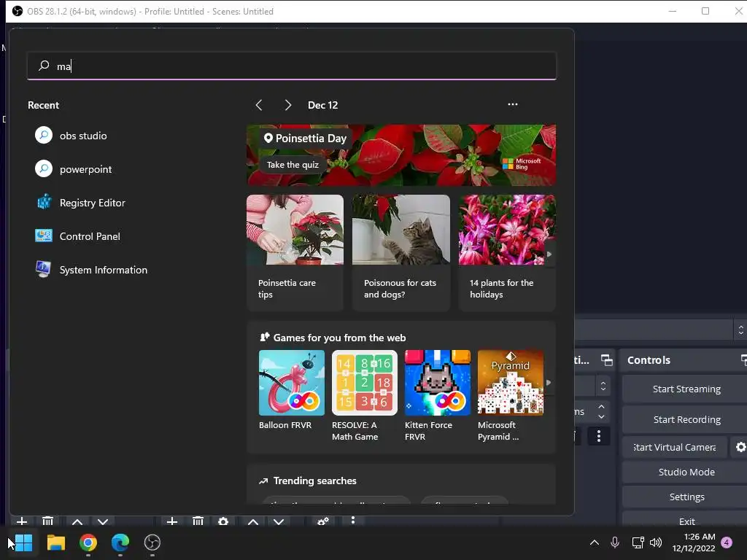Click the magnifier icon in search box
This screenshot has width=747, height=560.
pyautogui.click(x=44, y=66)
